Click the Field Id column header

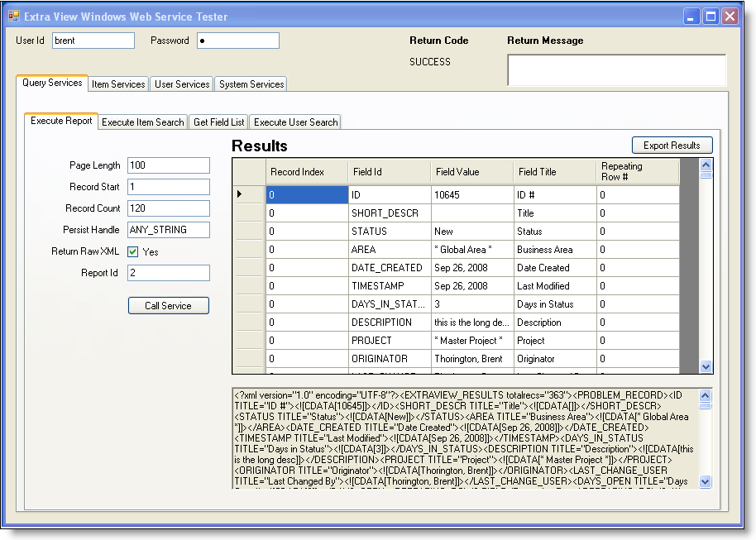coord(389,172)
